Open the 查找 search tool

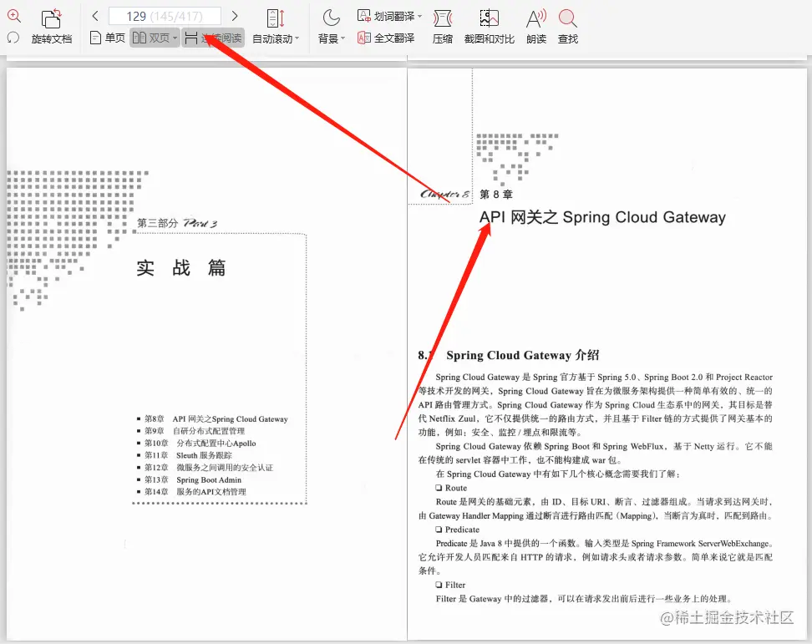coord(567,27)
